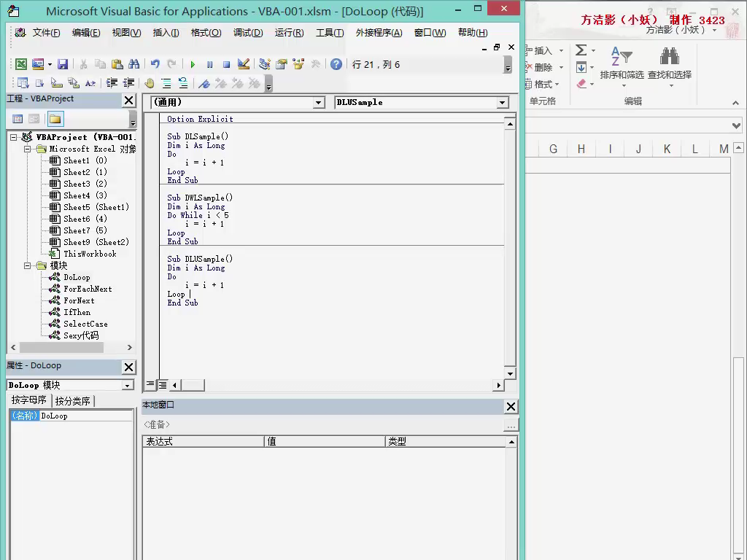
Task: Select ThisWorkbook in the project tree
Action: point(90,254)
